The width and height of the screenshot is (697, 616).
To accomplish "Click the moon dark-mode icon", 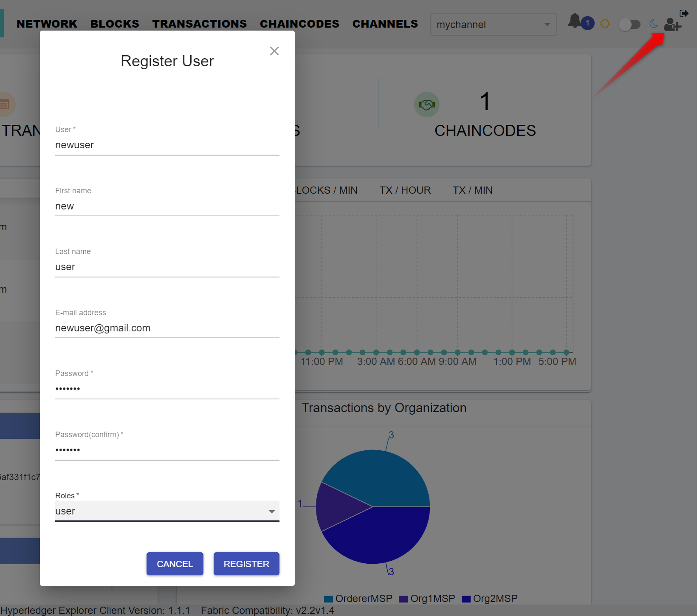I will 654,24.
